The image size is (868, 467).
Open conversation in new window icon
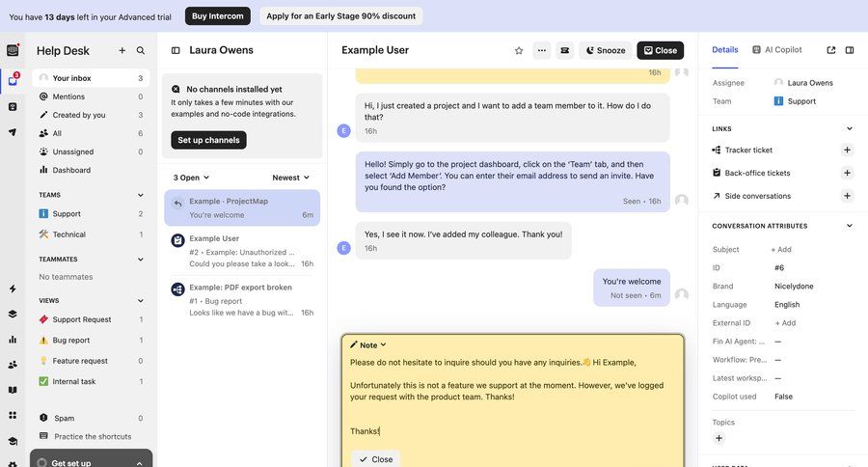pos(831,50)
